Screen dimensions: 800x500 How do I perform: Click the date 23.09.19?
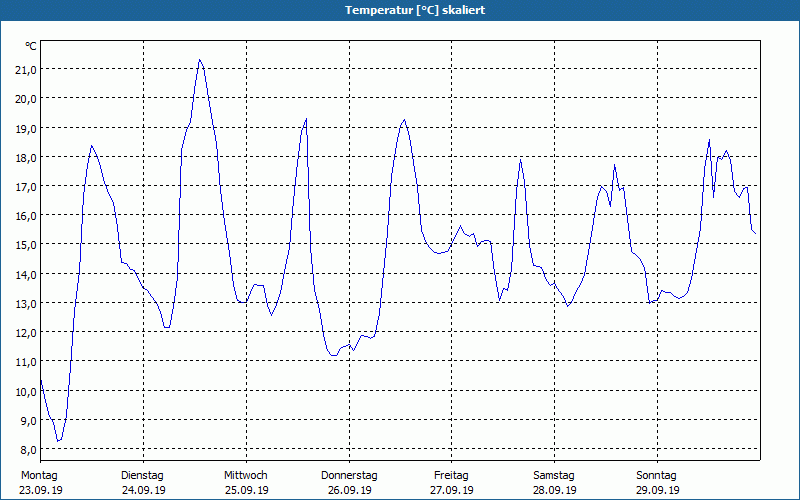point(41,490)
